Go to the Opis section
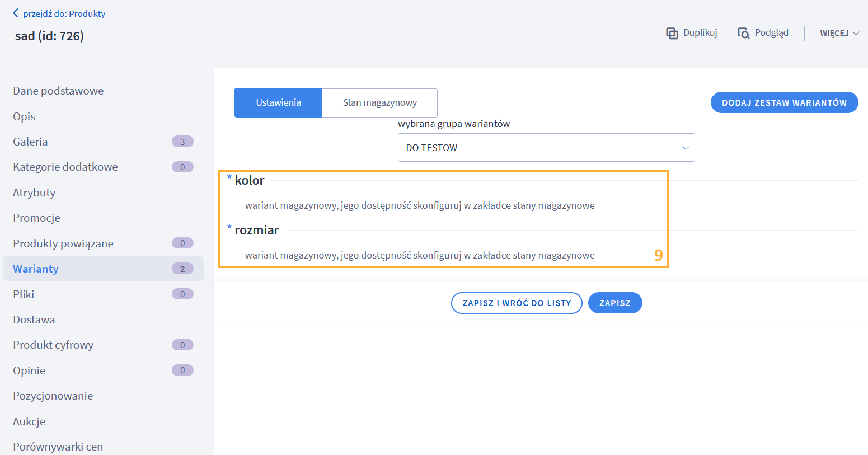 [x=24, y=116]
